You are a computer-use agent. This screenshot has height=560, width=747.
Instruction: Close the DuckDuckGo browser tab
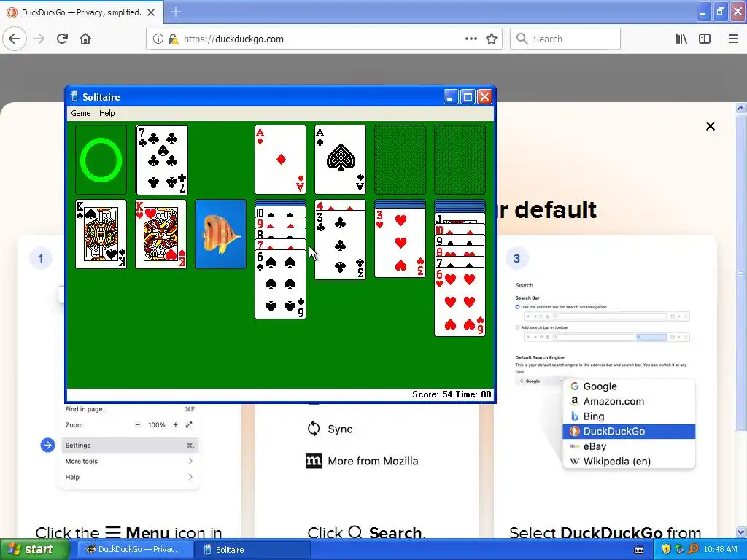[151, 12]
